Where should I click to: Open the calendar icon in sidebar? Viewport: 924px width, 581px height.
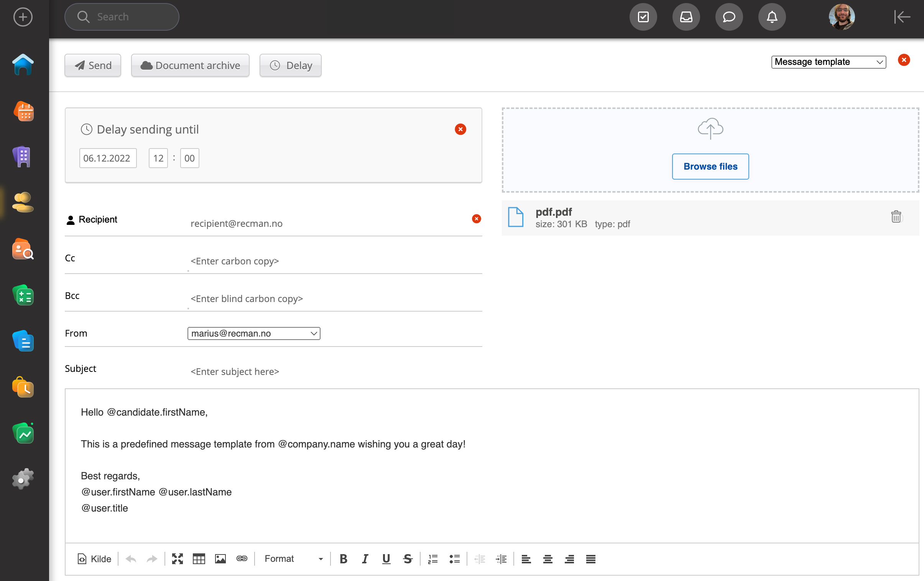[x=23, y=112]
